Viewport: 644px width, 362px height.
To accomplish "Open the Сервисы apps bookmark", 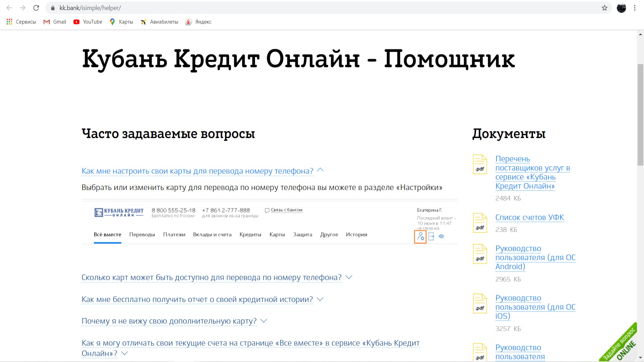I will 21,22.
